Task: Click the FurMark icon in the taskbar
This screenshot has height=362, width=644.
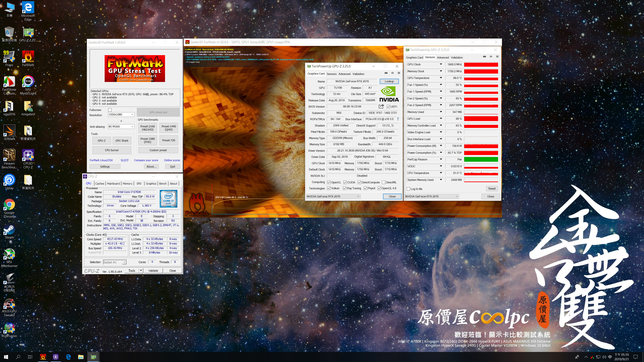Action: point(43,357)
